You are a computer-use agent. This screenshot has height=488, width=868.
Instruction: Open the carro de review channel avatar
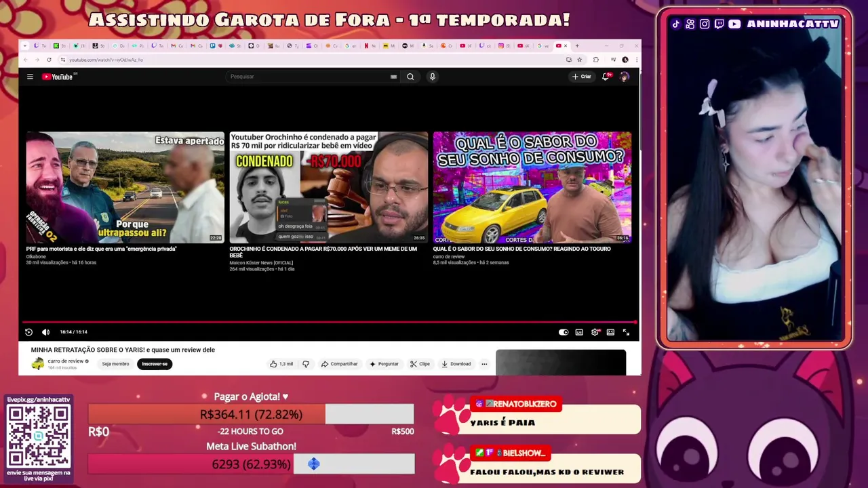pyautogui.click(x=38, y=364)
